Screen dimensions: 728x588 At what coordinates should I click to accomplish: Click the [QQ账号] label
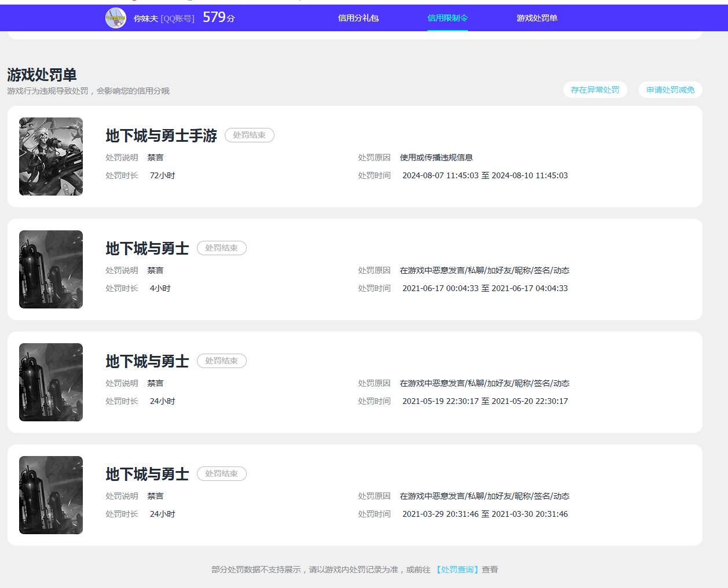pos(177,19)
